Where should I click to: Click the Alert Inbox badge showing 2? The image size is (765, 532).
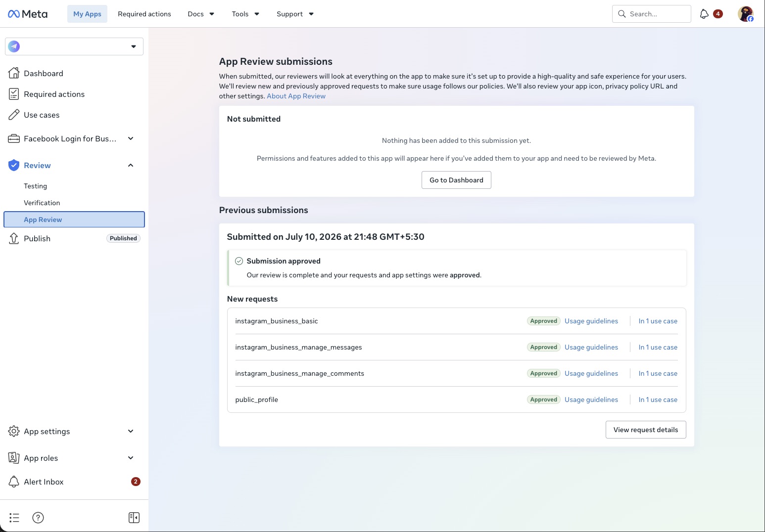[136, 482]
